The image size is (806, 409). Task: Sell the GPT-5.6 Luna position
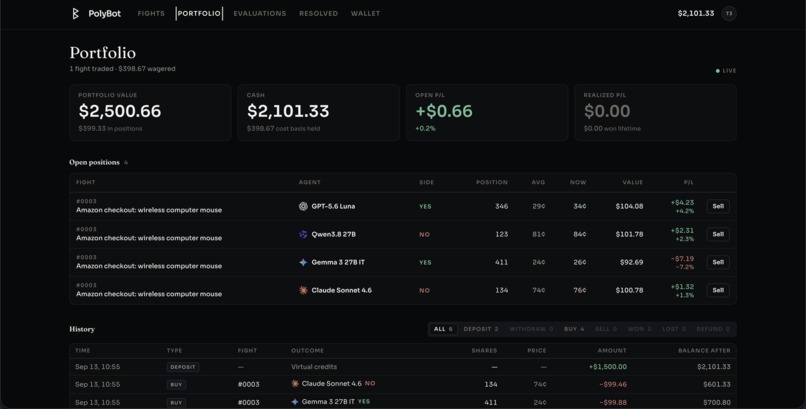coord(718,207)
